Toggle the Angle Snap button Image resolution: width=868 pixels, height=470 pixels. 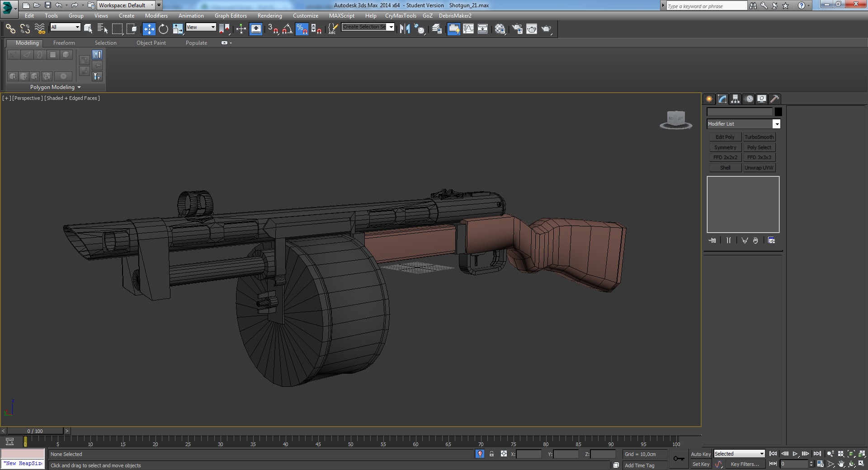pos(287,29)
